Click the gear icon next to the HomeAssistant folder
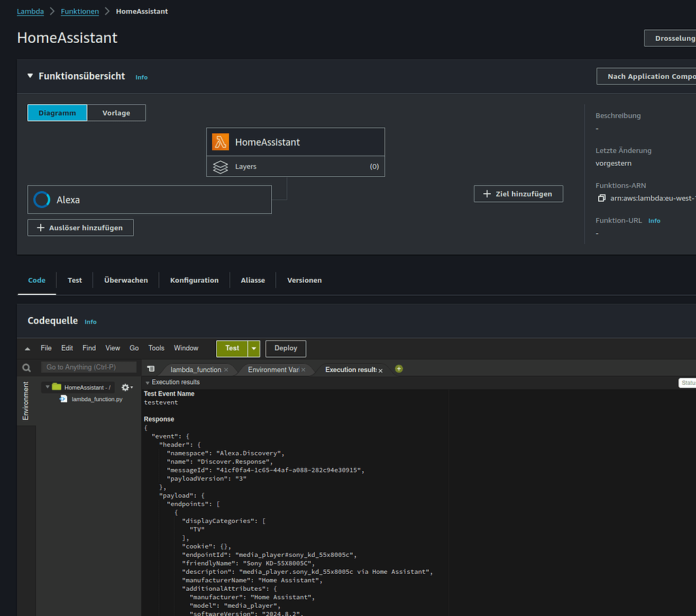 click(x=125, y=386)
